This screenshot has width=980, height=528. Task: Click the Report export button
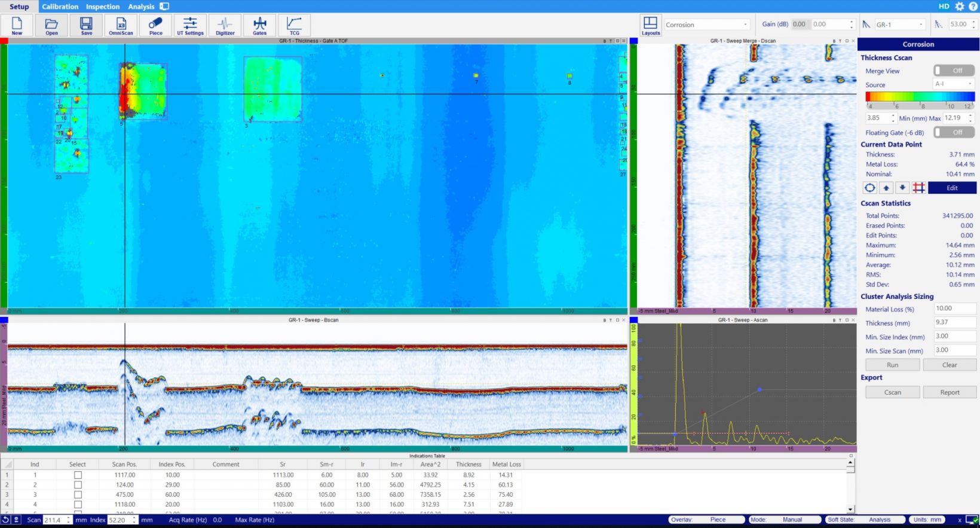[x=950, y=392]
